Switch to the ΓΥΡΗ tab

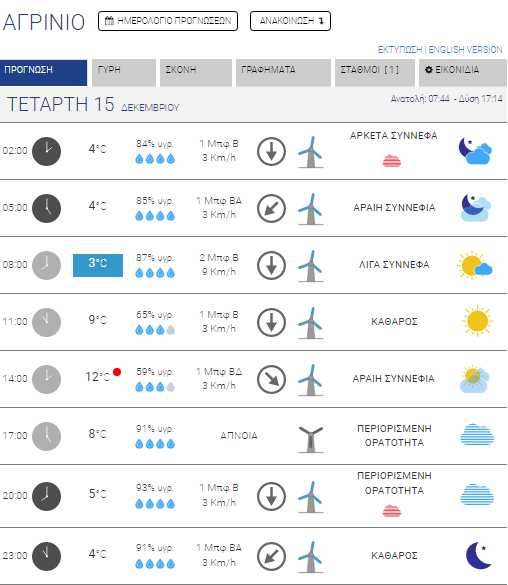(x=124, y=73)
